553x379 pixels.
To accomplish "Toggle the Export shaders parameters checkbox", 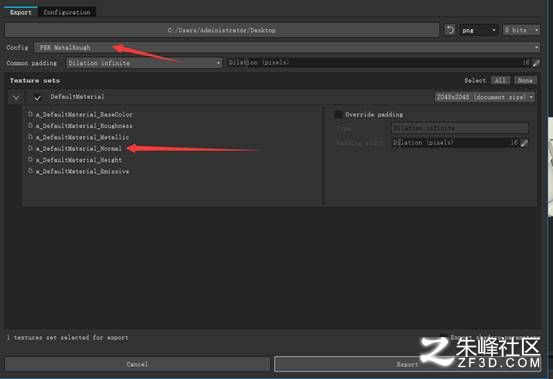I will 443,337.
